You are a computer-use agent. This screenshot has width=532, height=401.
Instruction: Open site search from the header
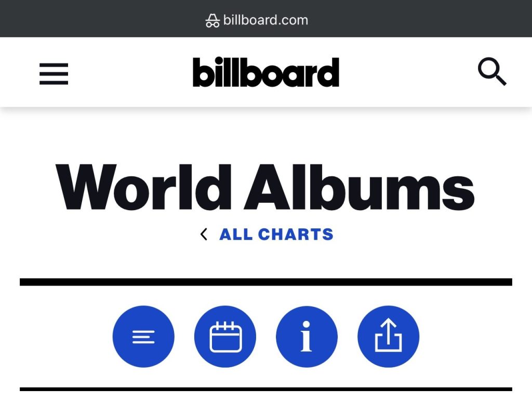tap(492, 72)
